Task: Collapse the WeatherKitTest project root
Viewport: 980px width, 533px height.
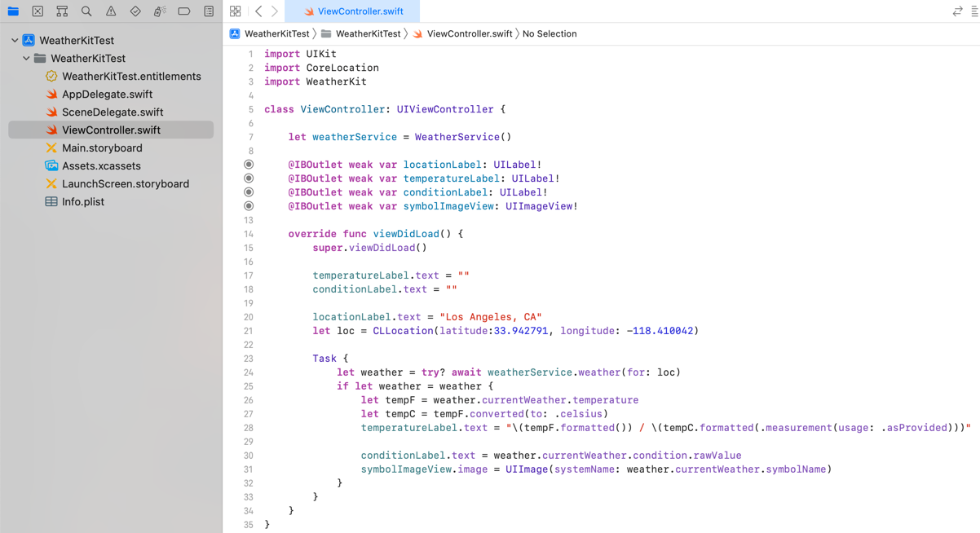Action: (x=15, y=40)
